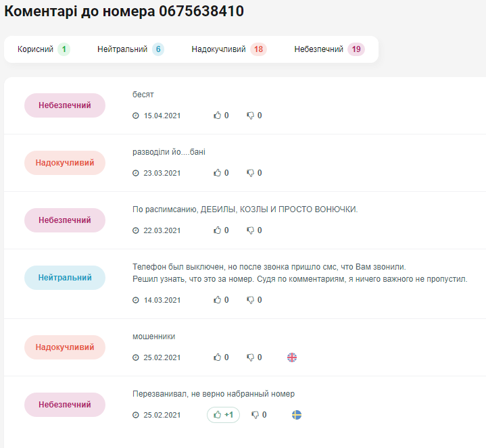Show Надокучливий comments
The width and height of the screenshot is (486, 448).
tap(228, 49)
